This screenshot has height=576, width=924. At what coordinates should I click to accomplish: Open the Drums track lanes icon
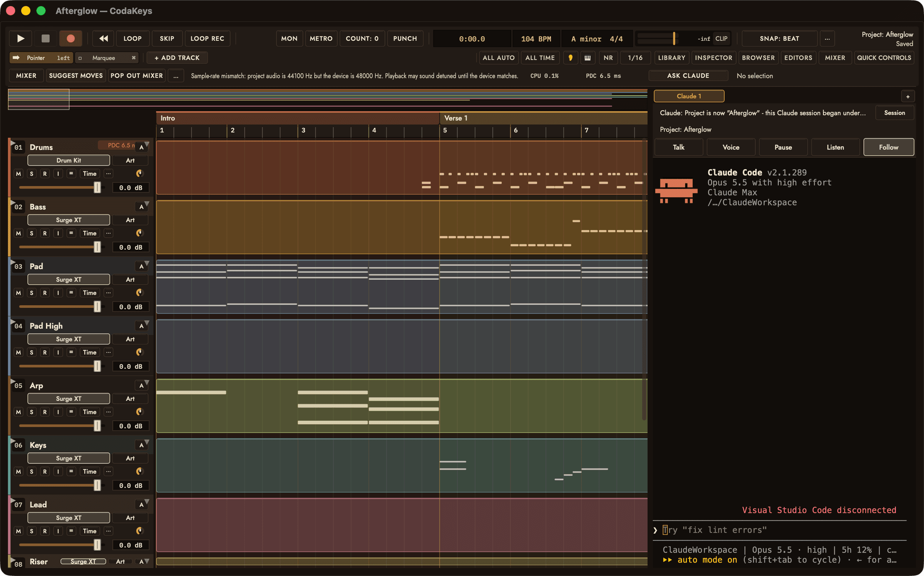pyautogui.click(x=71, y=173)
